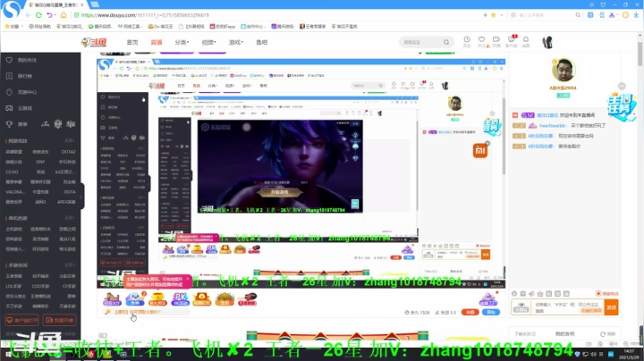Open 排行榜 ranking item in sidebar
644x361 pixels.
20,76
